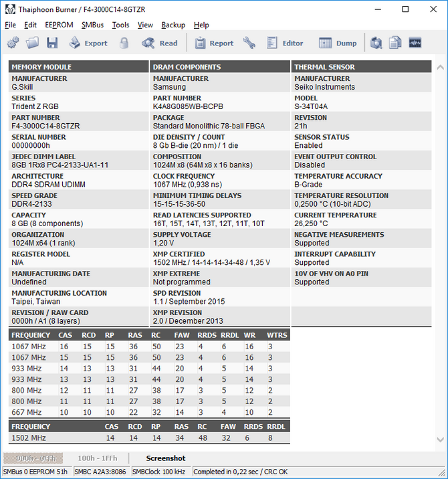Open the SMBus menu
The height and width of the screenshot is (479, 448).
92,25
